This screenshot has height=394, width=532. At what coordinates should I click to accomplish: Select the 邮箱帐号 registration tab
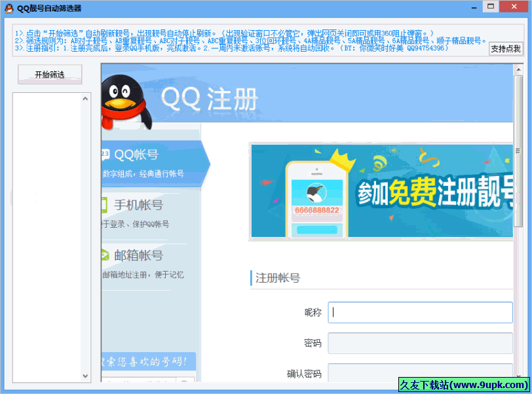tap(151, 264)
